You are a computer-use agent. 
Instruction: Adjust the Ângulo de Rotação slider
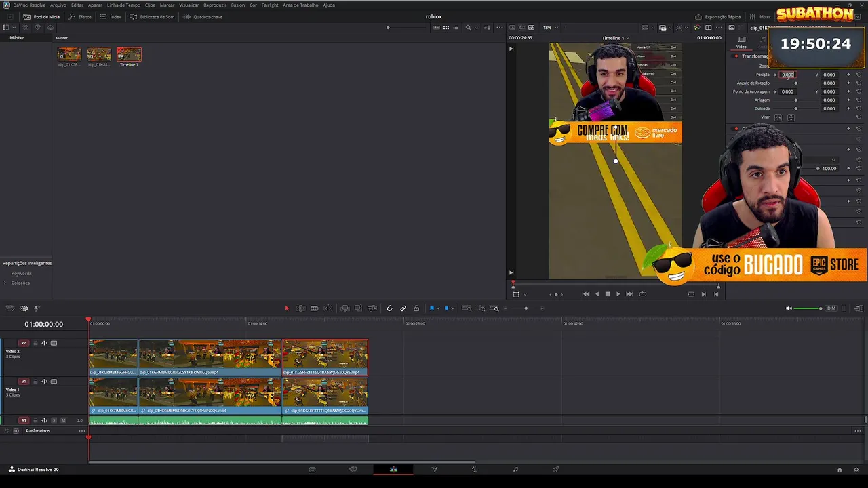795,83
